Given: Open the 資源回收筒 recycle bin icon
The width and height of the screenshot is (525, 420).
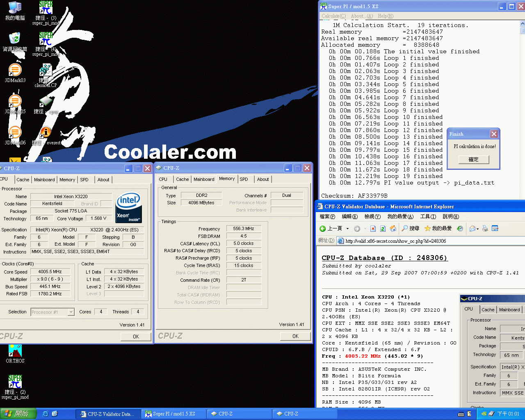Looking at the screenshot, I should tap(15, 42).
